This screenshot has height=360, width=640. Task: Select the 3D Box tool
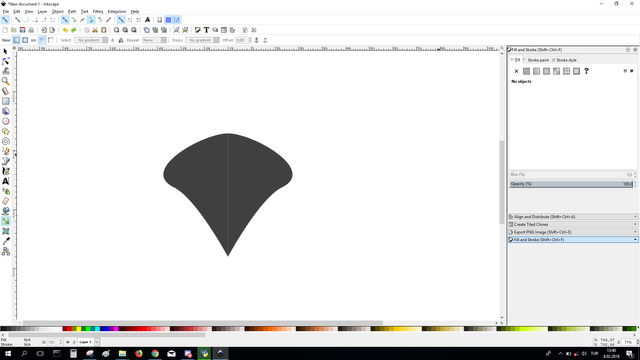click(x=5, y=111)
